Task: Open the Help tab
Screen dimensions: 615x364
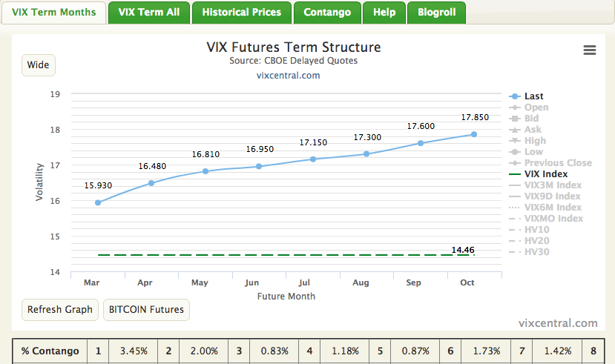Action: point(384,12)
